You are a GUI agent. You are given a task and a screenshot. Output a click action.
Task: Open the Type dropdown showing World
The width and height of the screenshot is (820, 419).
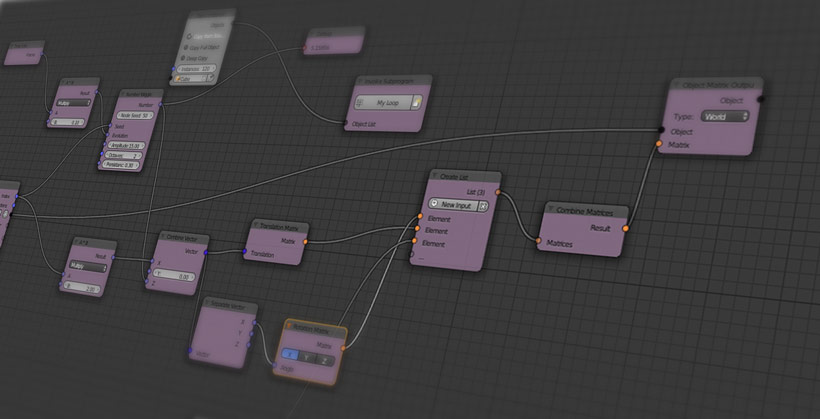click(724, 116)
